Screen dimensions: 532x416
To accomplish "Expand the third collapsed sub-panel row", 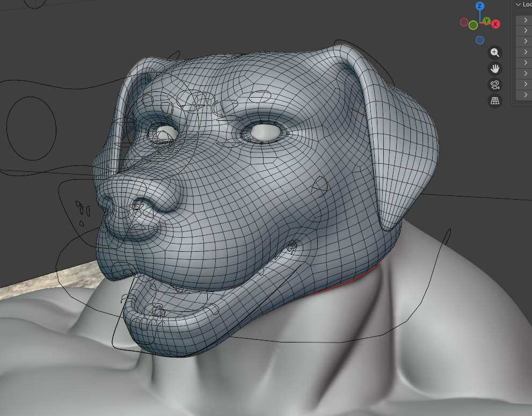I will pyautogui.click(x=525, y=41).
